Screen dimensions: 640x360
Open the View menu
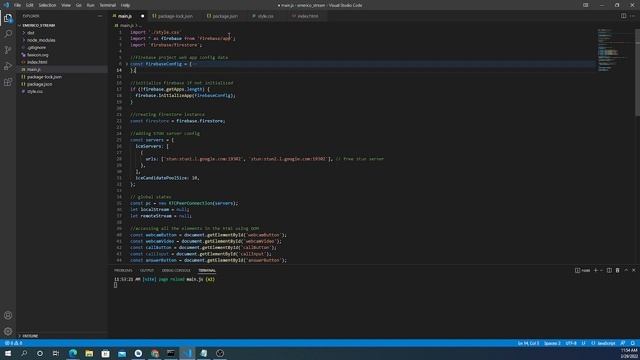[66, 5]
